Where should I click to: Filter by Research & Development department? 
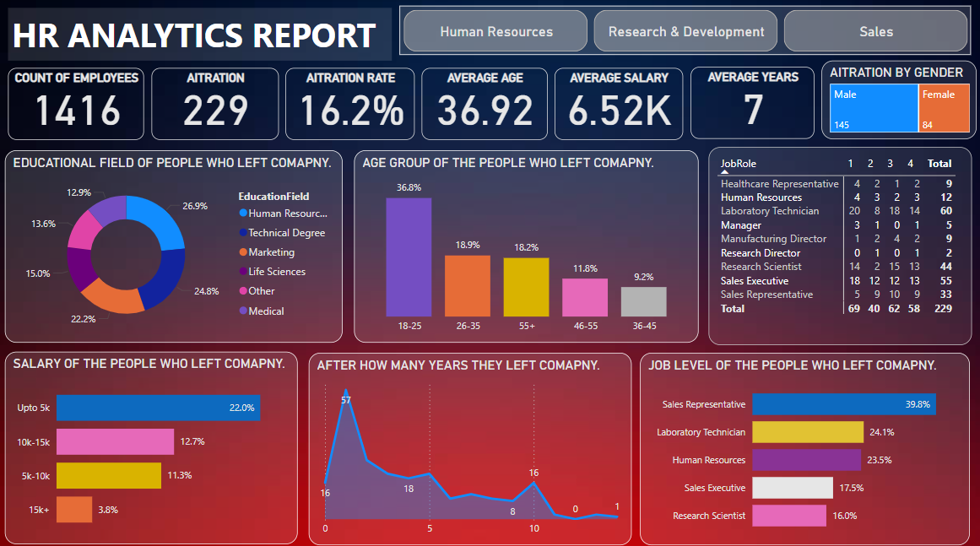point(685,31)
